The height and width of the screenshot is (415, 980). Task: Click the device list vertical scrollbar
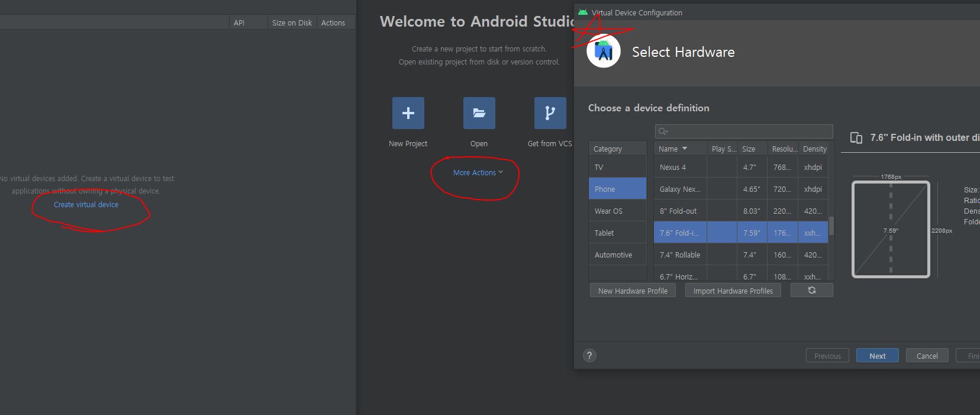pos(831,225)
